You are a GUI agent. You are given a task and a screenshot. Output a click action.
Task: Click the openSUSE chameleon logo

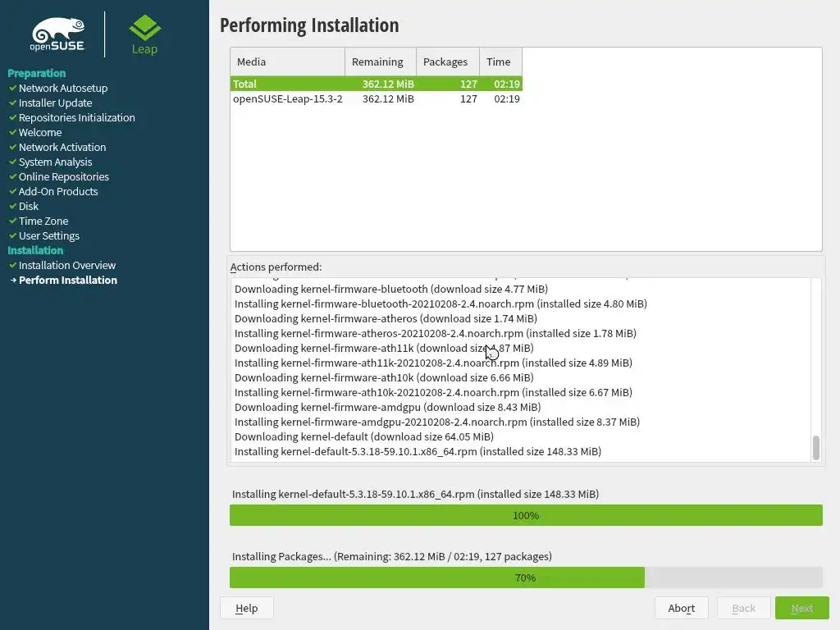point(58,34)
